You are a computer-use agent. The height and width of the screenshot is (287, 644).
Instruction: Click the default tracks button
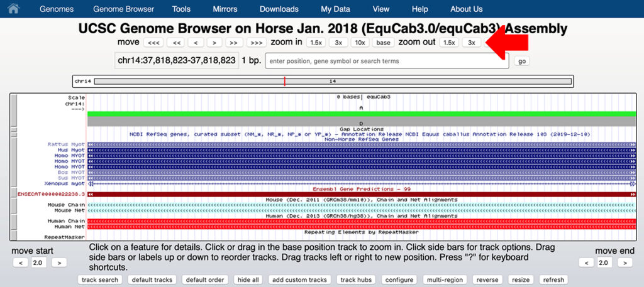pos(152,279)
